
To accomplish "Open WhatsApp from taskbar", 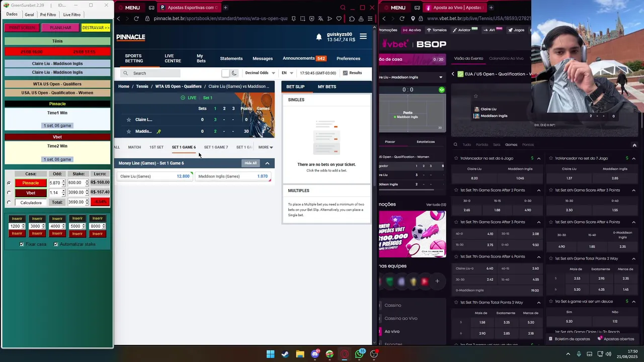I will (359, 354).
